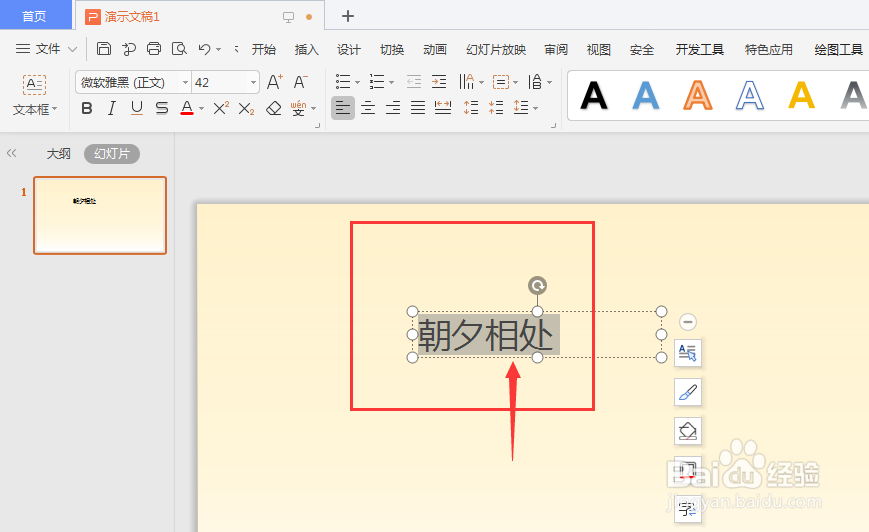Toggle Superscript formatting

coord(221,108)
